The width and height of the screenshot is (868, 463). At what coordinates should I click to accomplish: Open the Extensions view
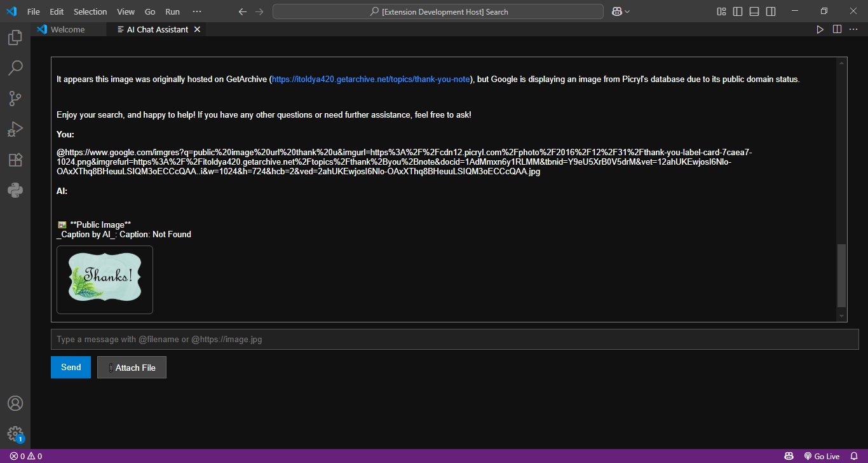pos(15,160)
